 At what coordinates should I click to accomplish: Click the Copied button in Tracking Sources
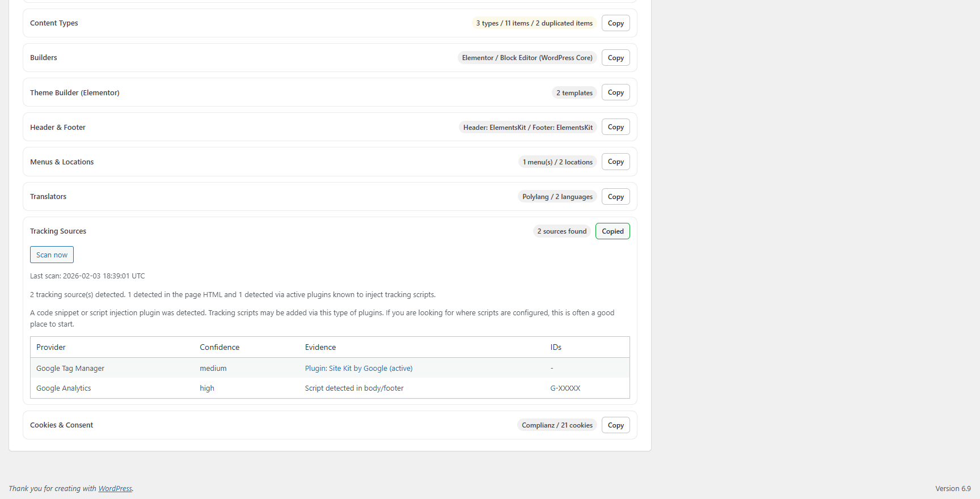(612, 231)
